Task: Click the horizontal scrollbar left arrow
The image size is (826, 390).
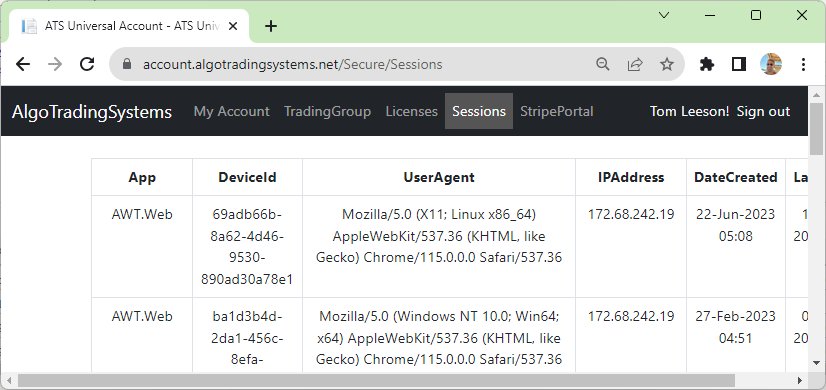Action: click(x=9, y=380)
